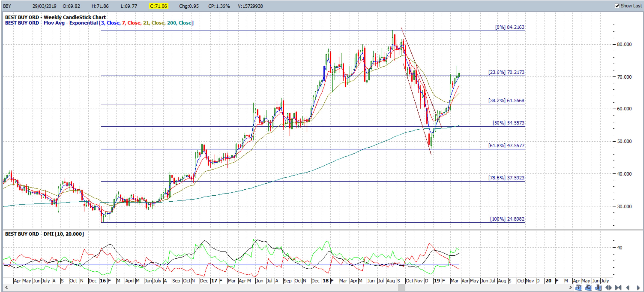644x292 pixels.
Task: Click the 'Mov Avg - Exponential' indicator label
Action: pos(71,23)
